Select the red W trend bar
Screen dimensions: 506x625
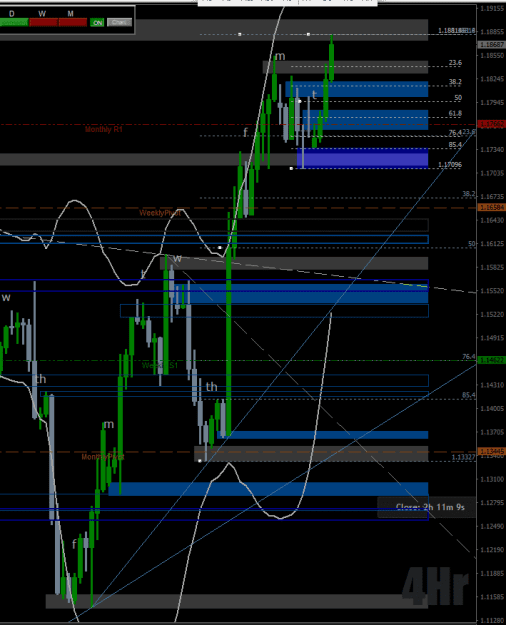click(43, 23)
